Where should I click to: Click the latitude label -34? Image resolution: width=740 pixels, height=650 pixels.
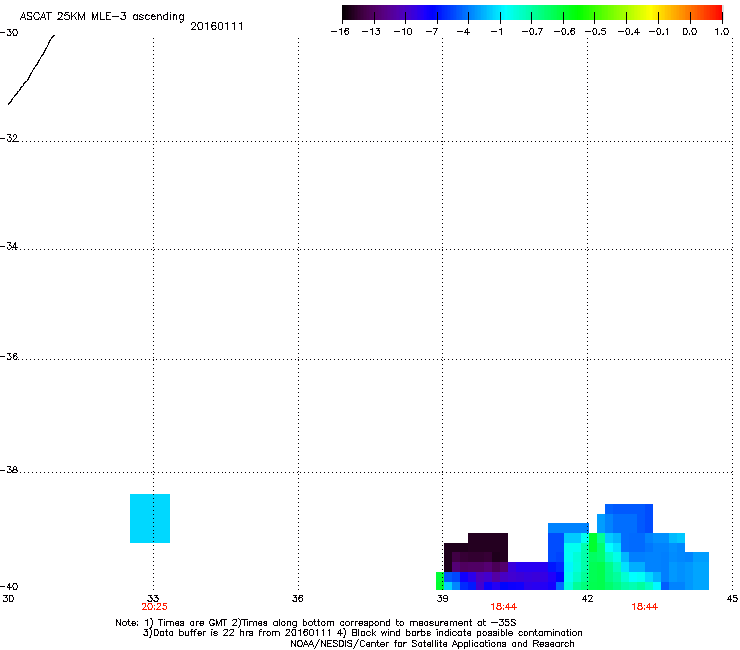[9, 246]
